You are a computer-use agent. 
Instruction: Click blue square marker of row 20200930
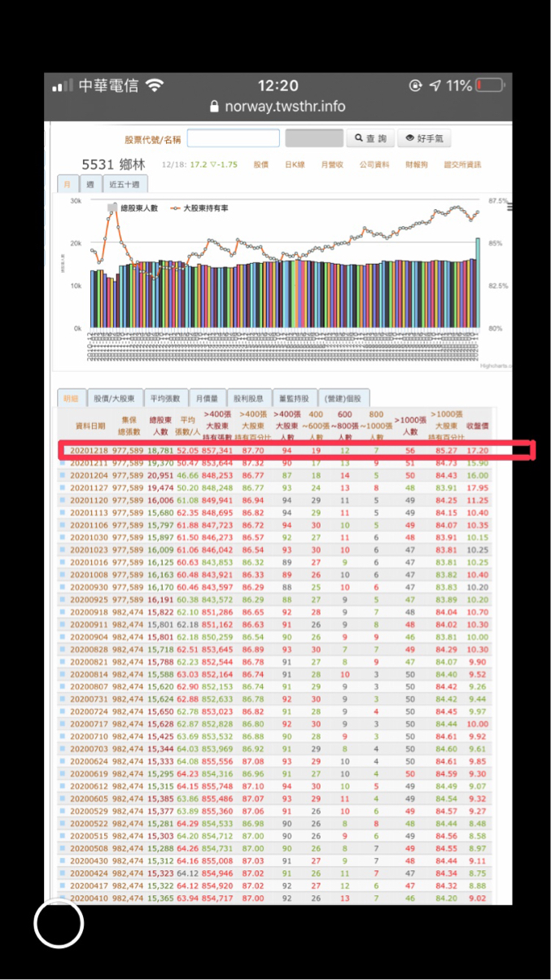click(x=63, y=587)
